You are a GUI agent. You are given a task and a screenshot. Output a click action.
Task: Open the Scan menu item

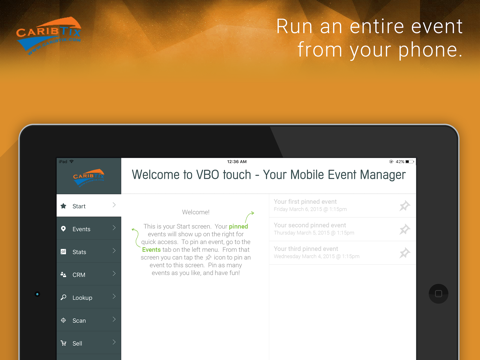[x=89, y=320]
